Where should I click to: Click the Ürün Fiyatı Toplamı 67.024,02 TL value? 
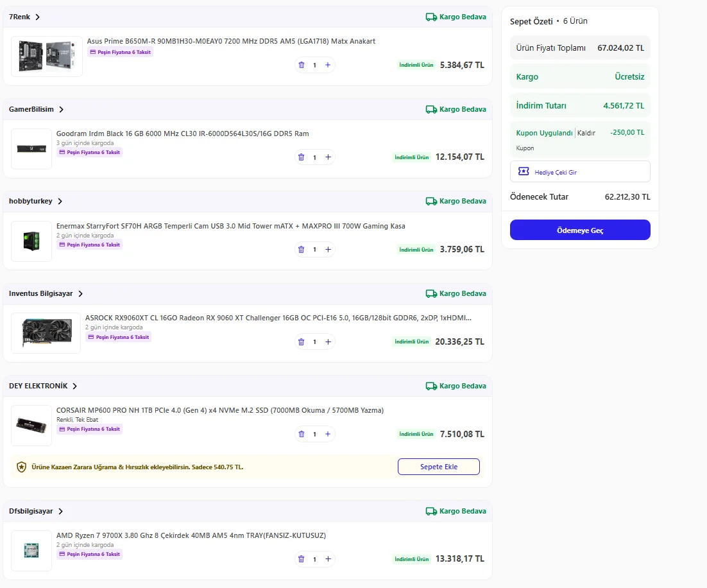coord(620,48)
